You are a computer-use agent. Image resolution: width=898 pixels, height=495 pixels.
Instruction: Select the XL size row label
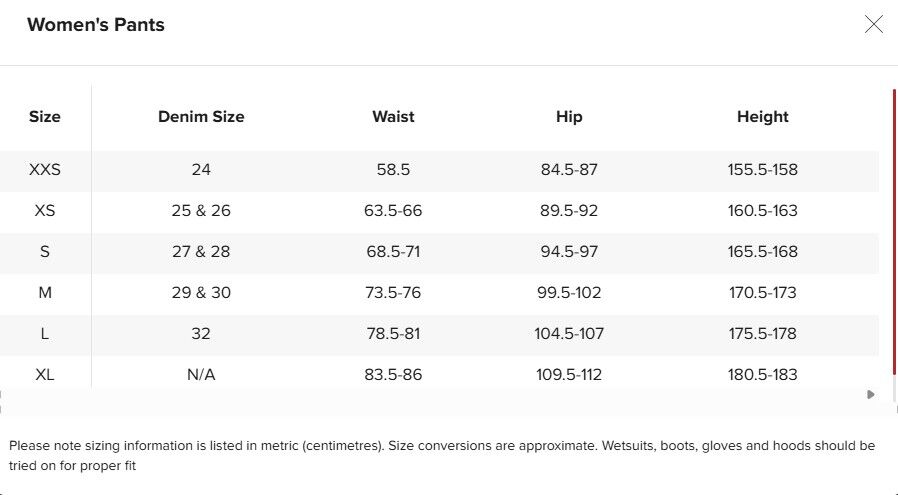(x=45, y=375)
